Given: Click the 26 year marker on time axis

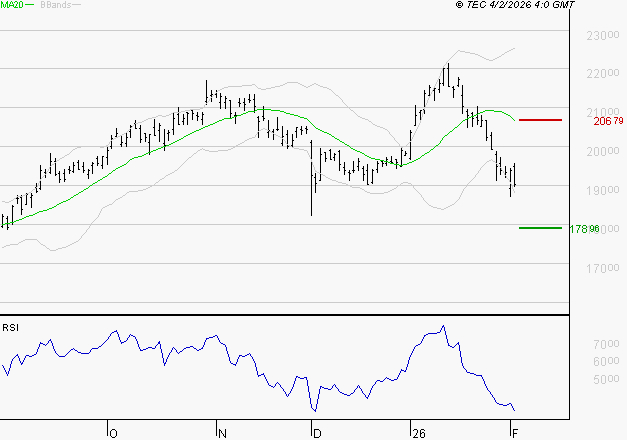Looking at the screenshot, I should pos(419,434).
